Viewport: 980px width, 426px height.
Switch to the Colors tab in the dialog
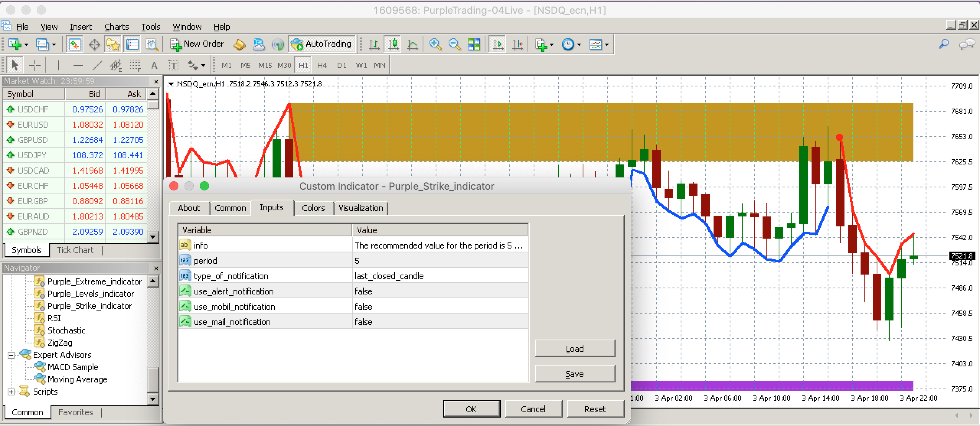click(x=313, y=208)
